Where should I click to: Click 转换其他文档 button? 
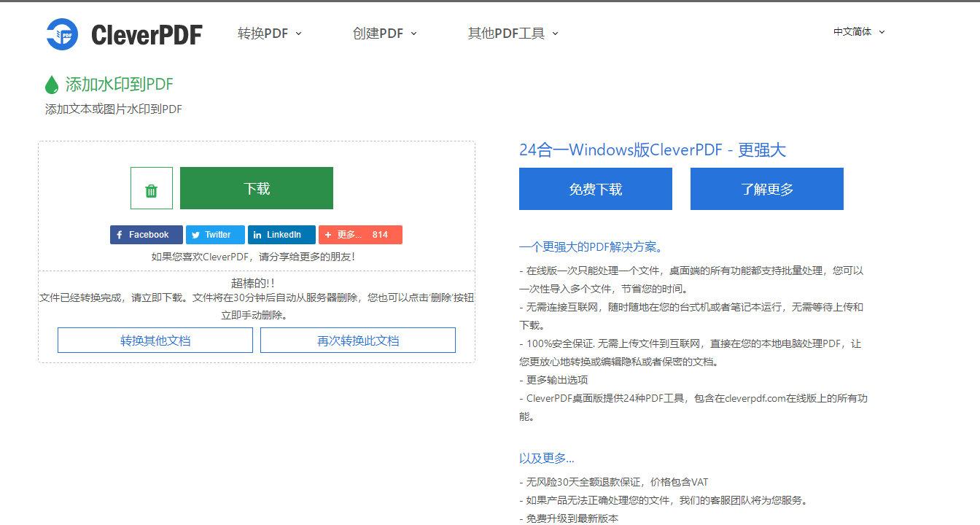(x=155, y=341)
